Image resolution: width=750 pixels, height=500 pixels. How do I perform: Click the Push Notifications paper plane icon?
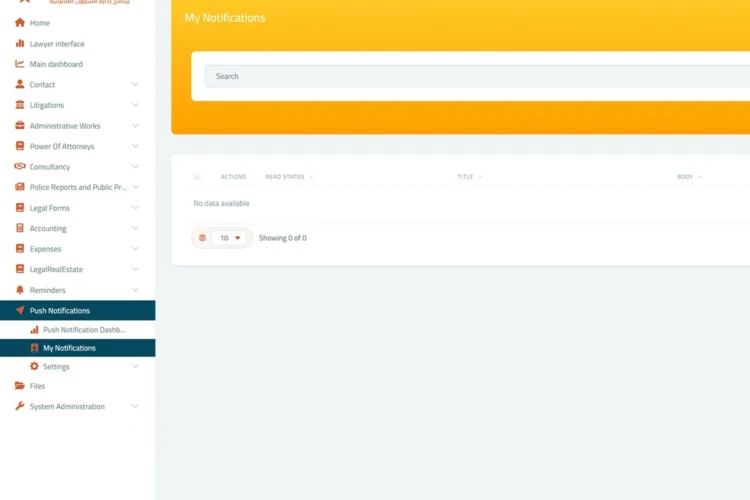tap(20, 310)
